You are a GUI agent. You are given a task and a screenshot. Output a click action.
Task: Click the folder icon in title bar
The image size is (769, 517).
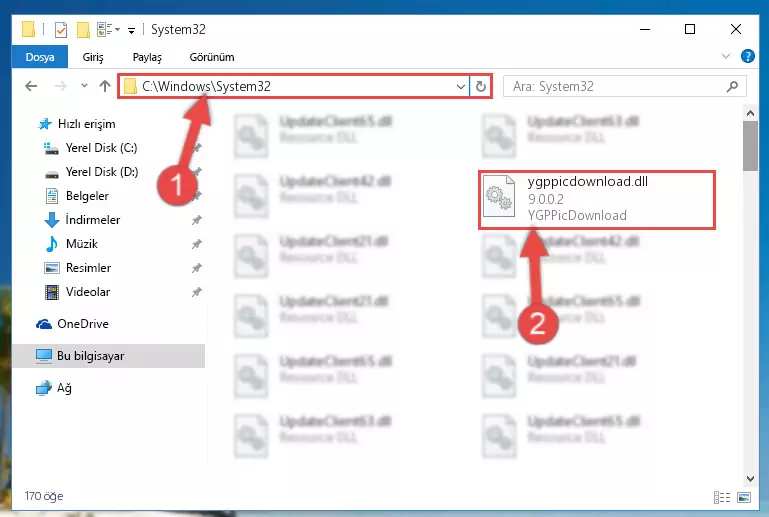coord(28,29)
